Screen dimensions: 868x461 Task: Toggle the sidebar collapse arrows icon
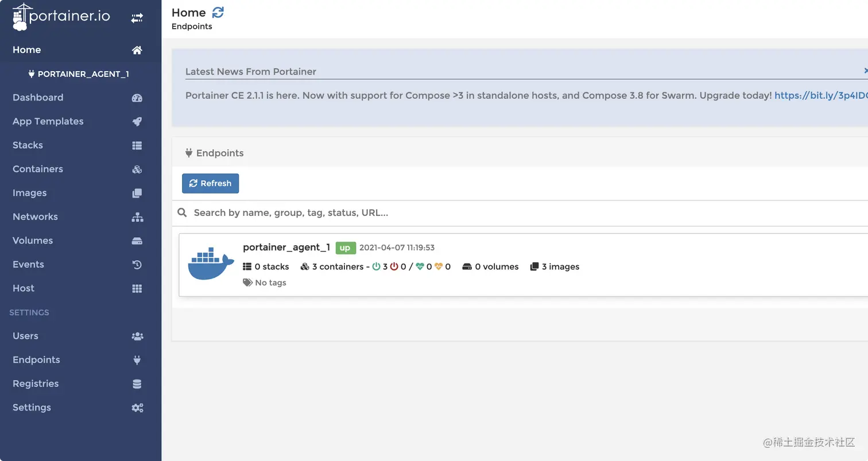point(137,18)
